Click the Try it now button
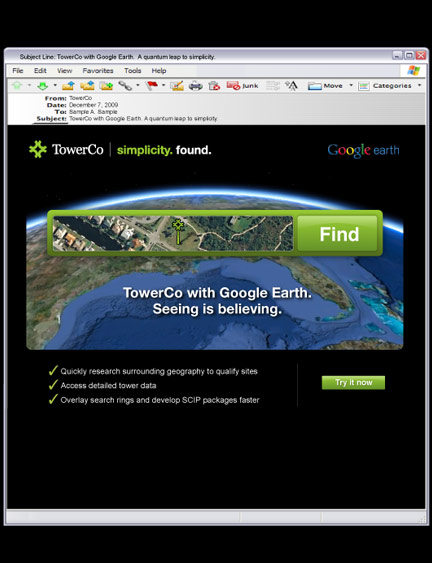The height and width of the screenshot is (563, 432). (x=353, y=382)
